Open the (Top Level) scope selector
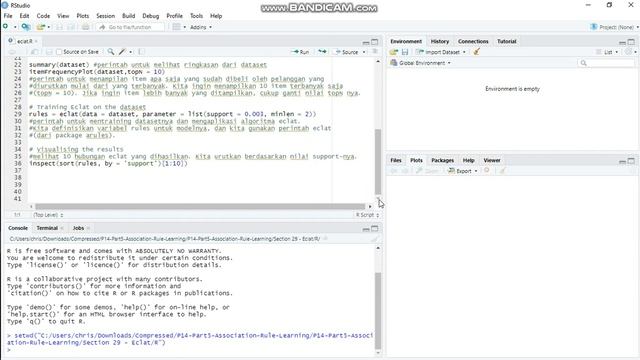The image size is (640, 360). pyautogui.click(x=48, y=215)
